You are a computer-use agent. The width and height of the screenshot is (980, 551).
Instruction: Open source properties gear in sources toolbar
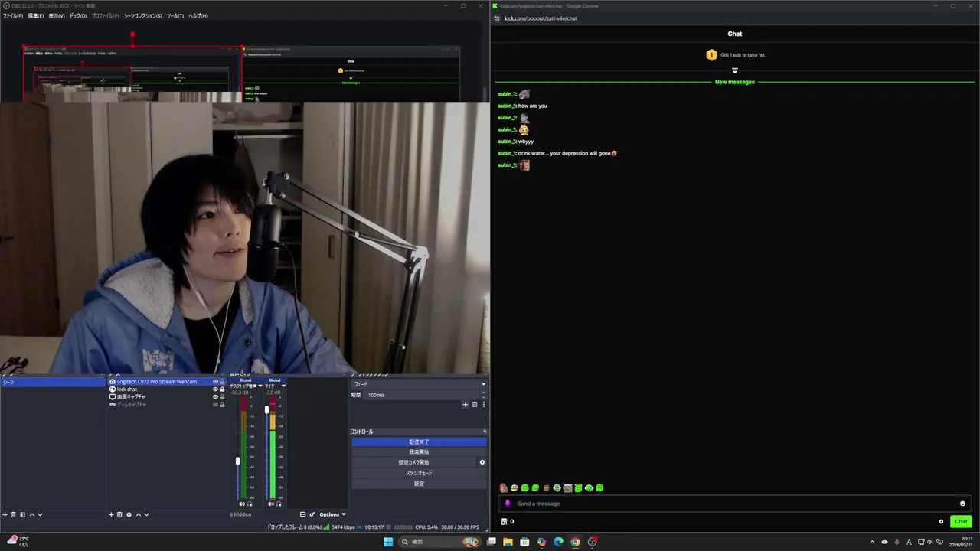pos(129,514)
